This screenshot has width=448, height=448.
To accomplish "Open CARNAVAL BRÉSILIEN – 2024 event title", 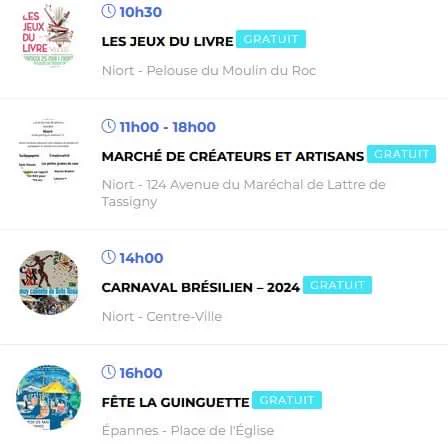I will (201, 287).
